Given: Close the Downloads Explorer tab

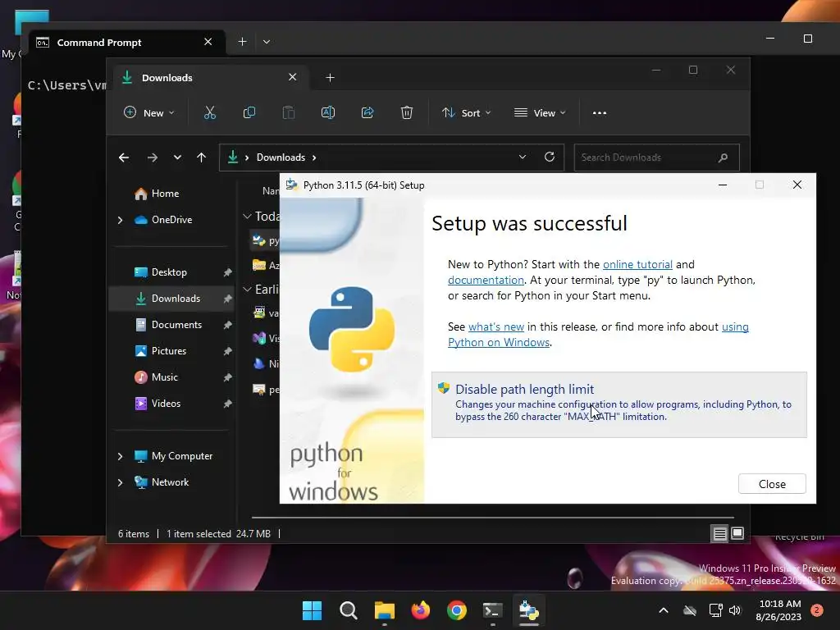Looking at the screenshot, I should [x=293, y=77].
